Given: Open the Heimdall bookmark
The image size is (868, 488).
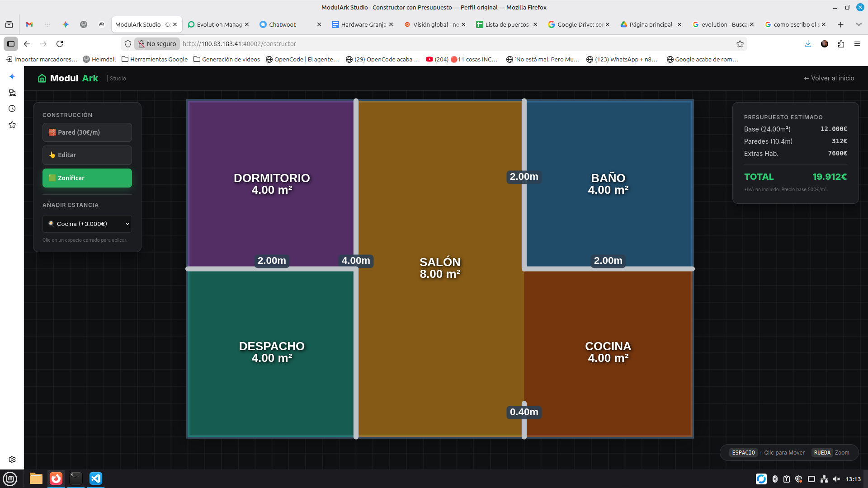Looking at the screenshot, I should (x=99, y=59).
